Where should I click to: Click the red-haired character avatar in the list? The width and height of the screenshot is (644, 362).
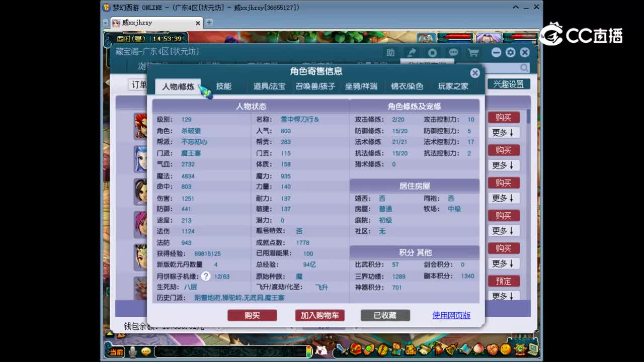(x=140, y=126)
